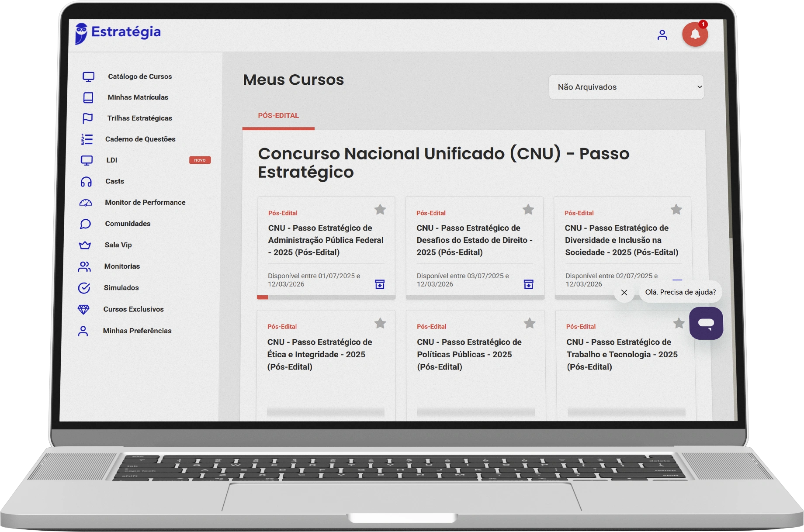This screenshot has height=532, width=804.
Task: Open the chat support bubble
Action: point(706,323)
